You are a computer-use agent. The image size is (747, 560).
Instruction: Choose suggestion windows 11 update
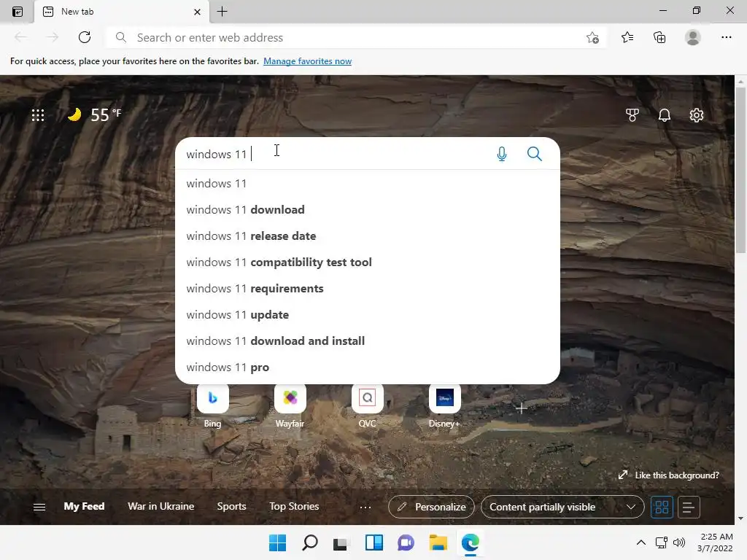click(x=368, y=314)
